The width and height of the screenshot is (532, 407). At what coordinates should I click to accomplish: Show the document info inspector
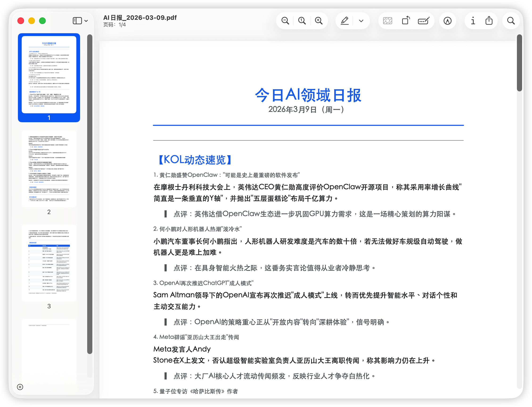[473, 21]
